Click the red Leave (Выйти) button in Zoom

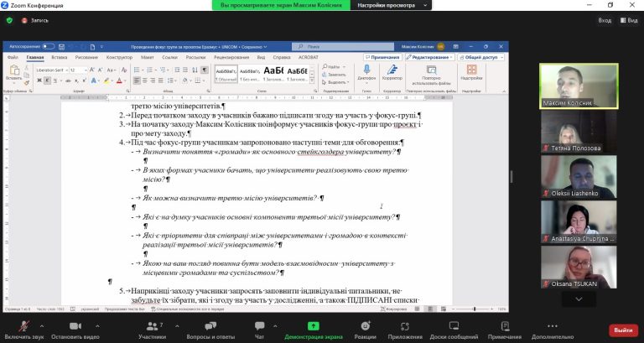[x=624, y=330]
